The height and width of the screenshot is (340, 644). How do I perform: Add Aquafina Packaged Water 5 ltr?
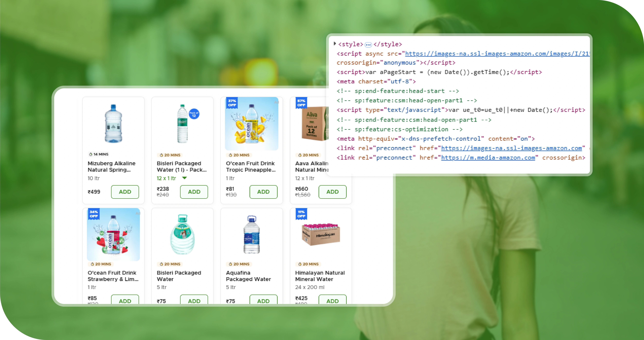click(263, 300)
